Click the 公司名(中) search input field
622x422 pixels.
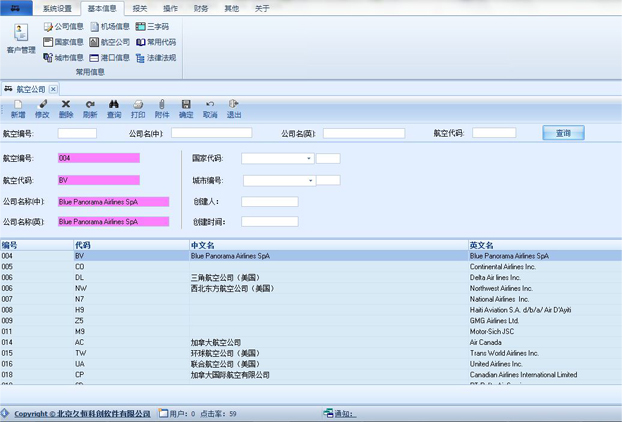coord(211,133)
